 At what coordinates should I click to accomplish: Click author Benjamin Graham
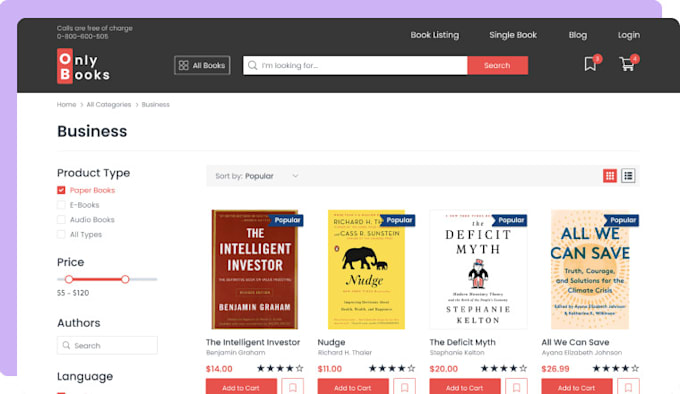click(235, 353)
